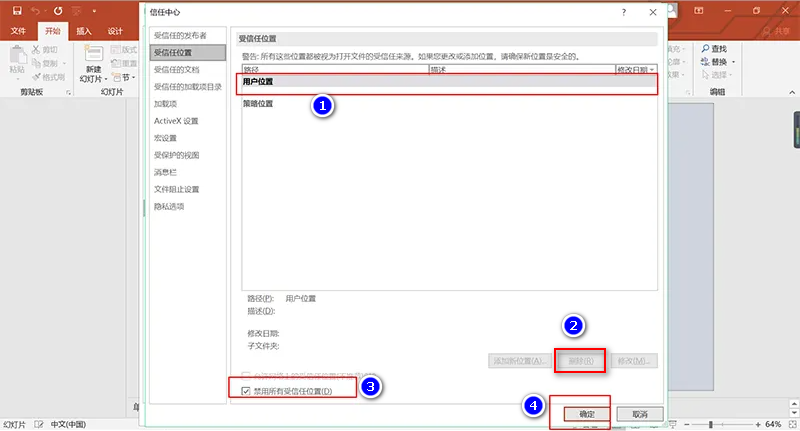Click the Replace icon in Editing group

click(x=705, y=62)
